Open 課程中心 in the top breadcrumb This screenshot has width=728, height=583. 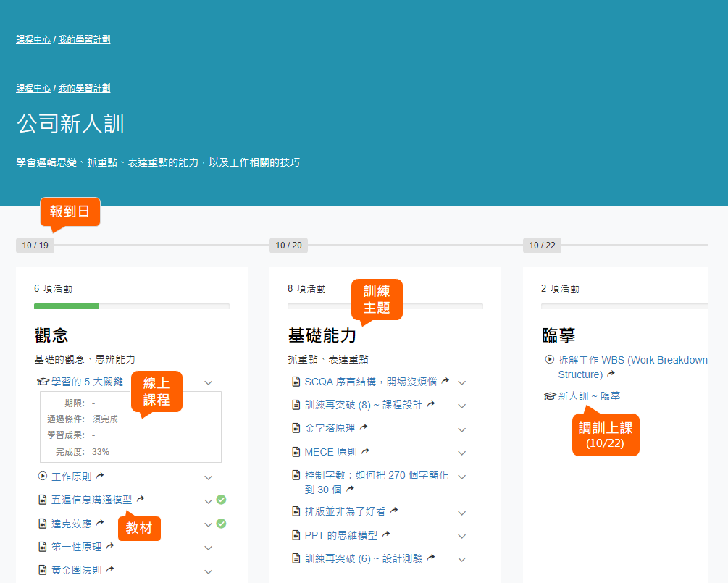pos(33,40)
